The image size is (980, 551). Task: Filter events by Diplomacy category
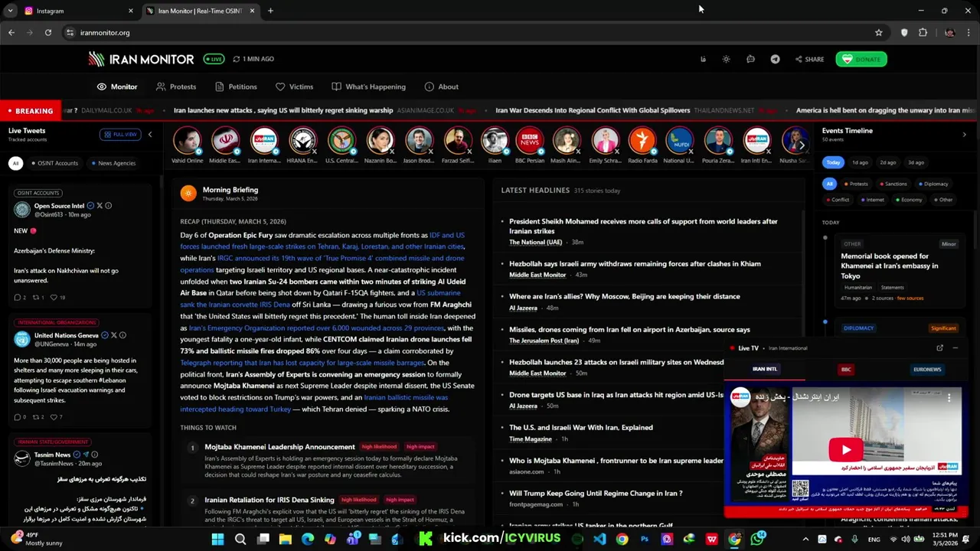click(933, 184)
